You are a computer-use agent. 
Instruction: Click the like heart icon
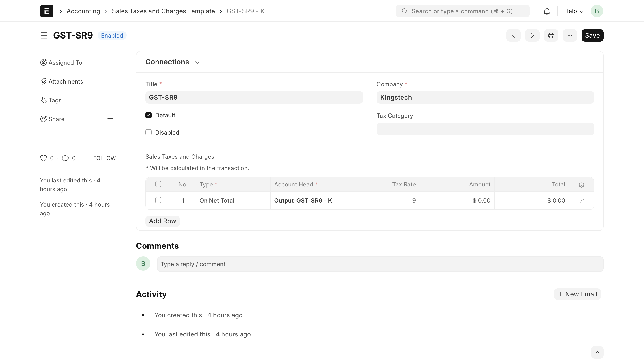43,158
